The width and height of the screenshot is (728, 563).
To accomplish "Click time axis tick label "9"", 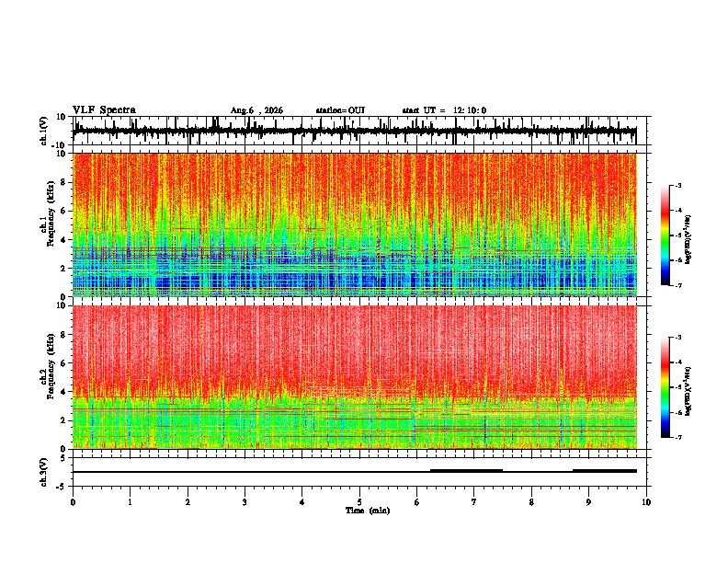I will [588, 502].
